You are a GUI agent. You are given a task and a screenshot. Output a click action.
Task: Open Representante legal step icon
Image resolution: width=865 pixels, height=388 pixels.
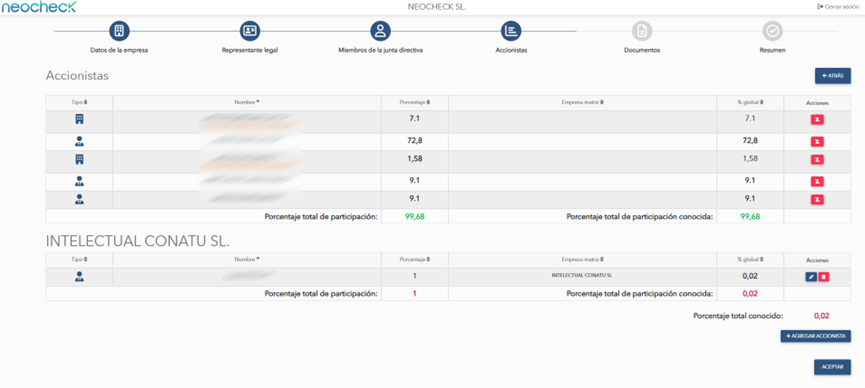pyautogui.click(x=250, y=31)
